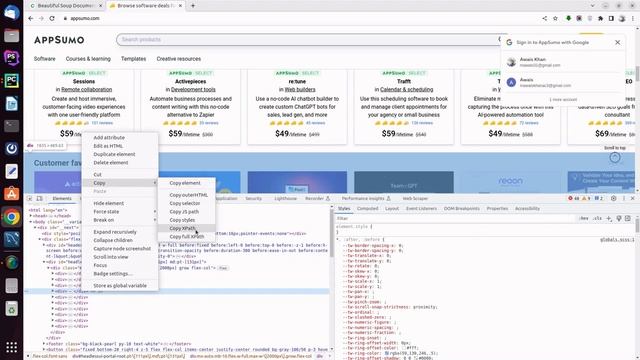Open the Development tools category link

coord(193,89)
